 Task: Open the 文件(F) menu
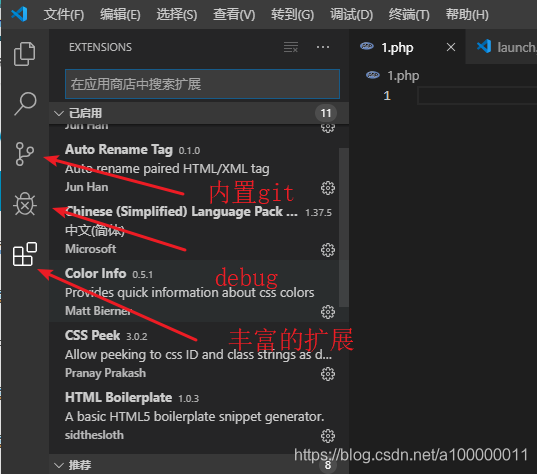point(64,14)
